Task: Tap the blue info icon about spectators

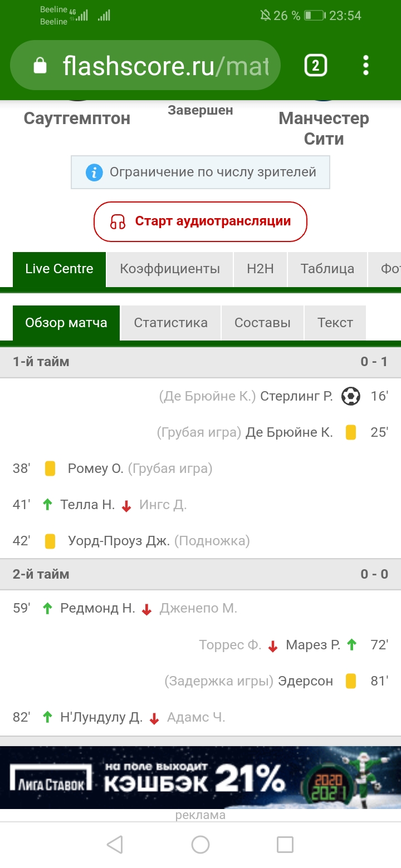Action: tap(94, 172)
